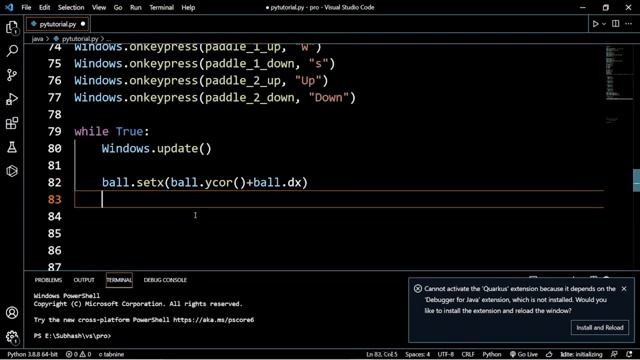Close the unsaved pytutorial.py tab dot

(83, 24)
